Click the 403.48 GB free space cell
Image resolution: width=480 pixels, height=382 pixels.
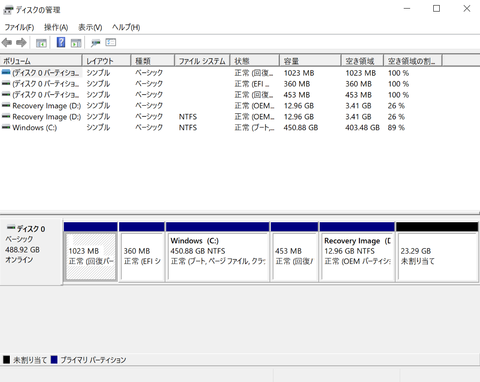(x=362, y=128)
